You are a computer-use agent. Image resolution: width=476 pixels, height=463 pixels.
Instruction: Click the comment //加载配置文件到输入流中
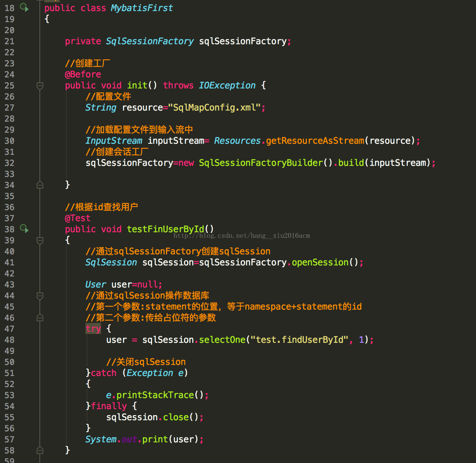(x=139, y=130)
